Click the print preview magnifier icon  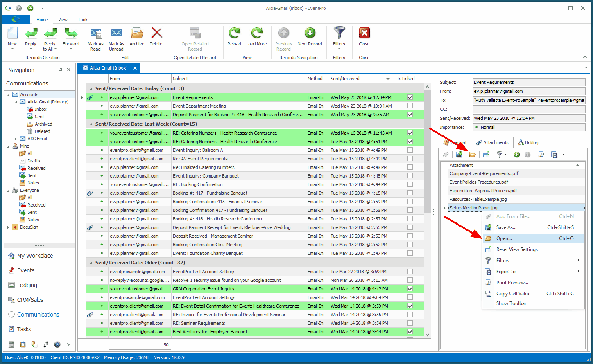coord(541,155)
